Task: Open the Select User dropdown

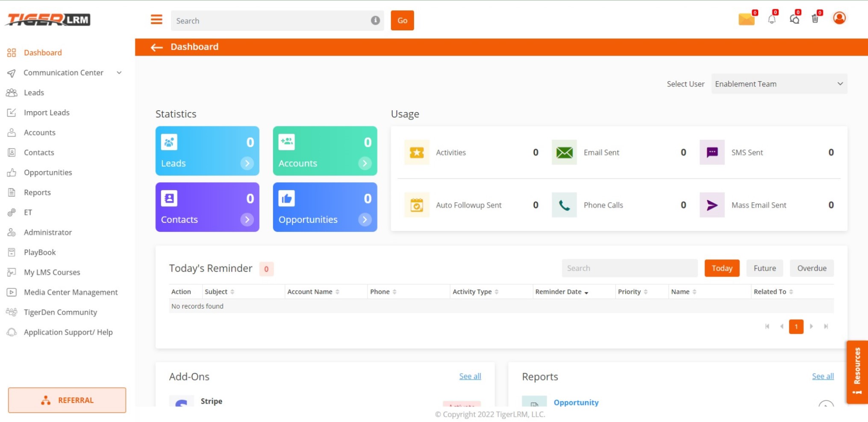Action: 779,84
